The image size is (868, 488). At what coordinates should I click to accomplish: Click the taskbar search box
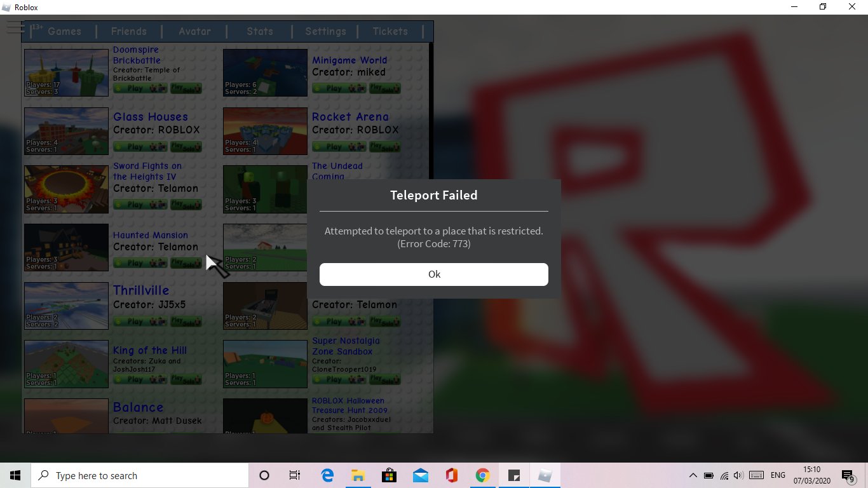pyautogui.click(x=140, y=475)
